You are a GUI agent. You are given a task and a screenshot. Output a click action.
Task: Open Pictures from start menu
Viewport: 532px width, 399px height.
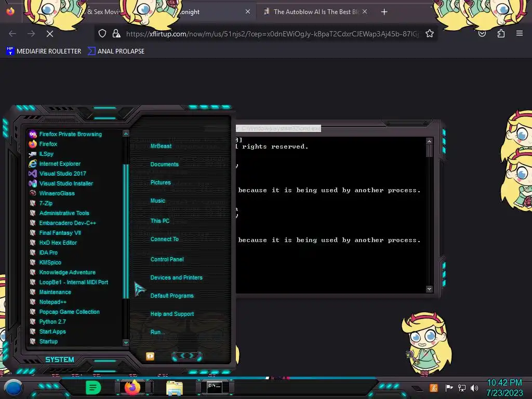(x=161, y=182)
